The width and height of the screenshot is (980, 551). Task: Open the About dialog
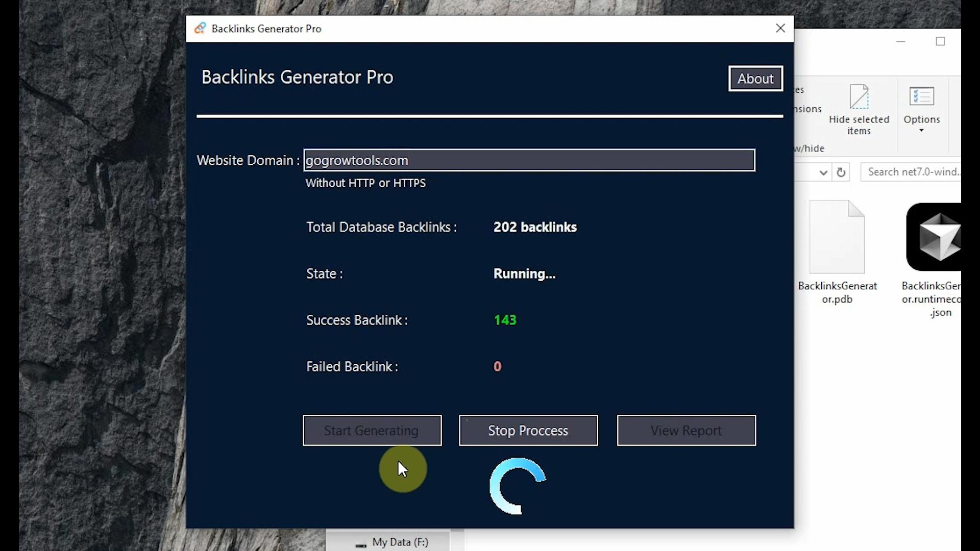(755, 79)
